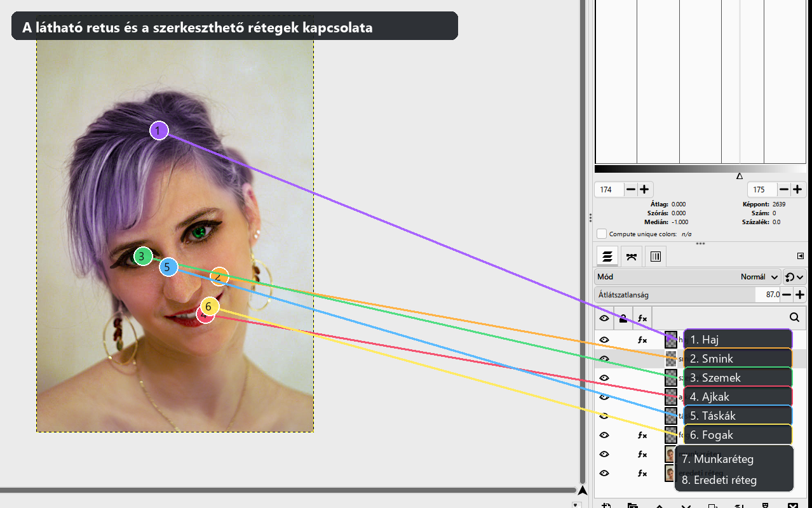Decrease the Átlátszatlanság opacity value
The image size is (812, 508).
tap(787, 295)
